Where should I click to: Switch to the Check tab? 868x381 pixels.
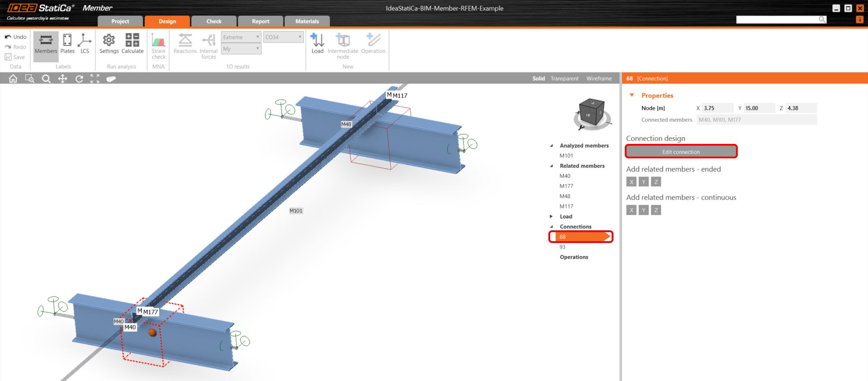pyautogui.click(x=214, y=21)
